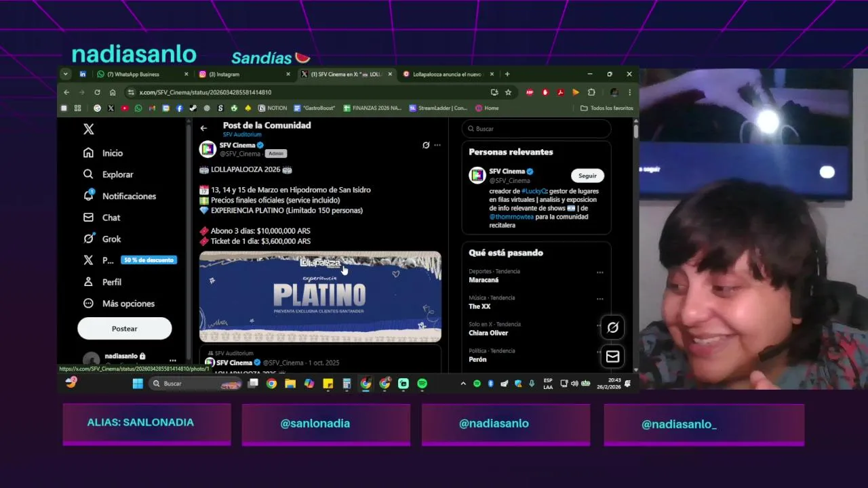
Task: Click the Seguir button for SFV Cinema
Action: point(587,176)
